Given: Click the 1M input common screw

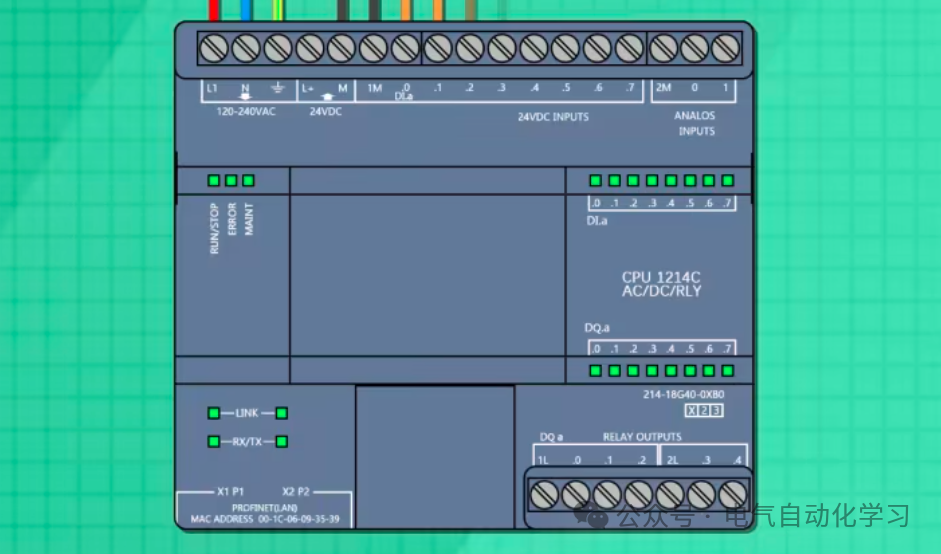Looking at the screenshot, I should (373, 49).
